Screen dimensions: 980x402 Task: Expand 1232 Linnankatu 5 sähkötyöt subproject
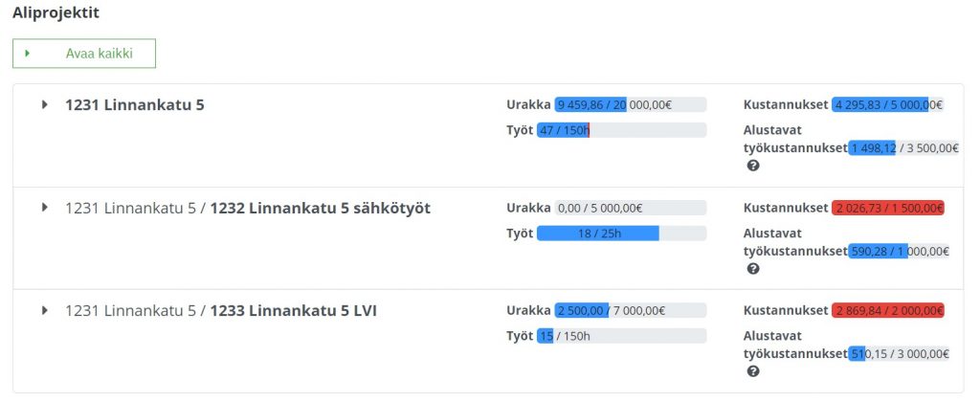44,208
